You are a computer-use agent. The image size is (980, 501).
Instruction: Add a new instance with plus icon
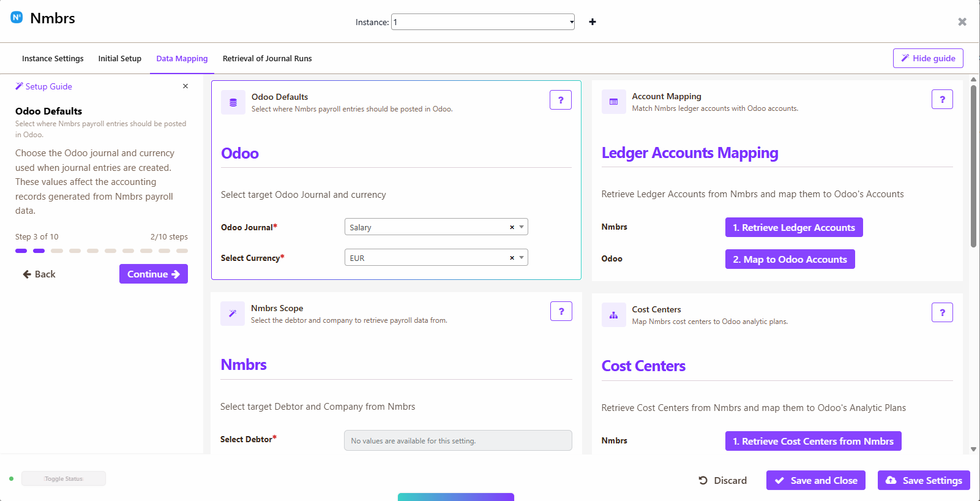(x=593, y=22)
